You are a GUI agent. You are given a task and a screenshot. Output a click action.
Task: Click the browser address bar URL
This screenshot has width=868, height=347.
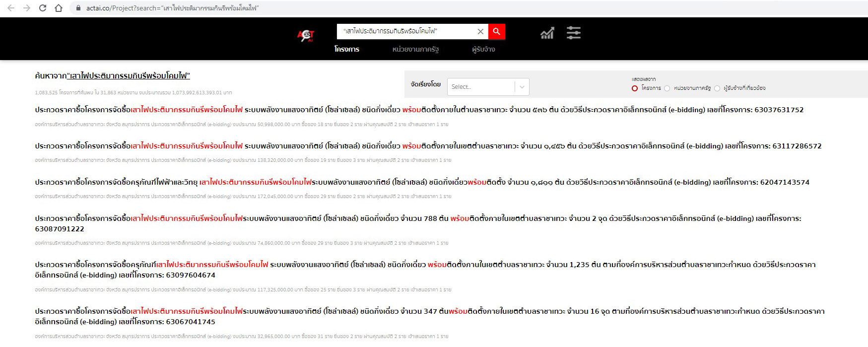(x=172, y=8)
